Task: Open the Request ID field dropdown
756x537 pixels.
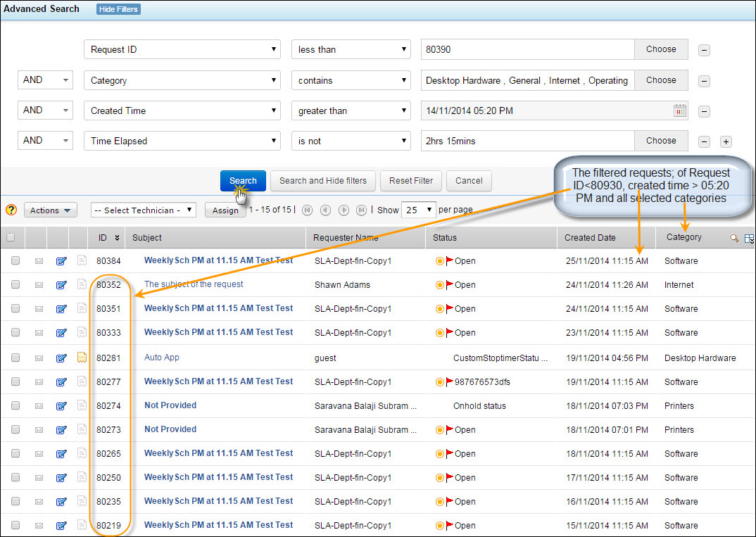Action: tap(182, 50)
